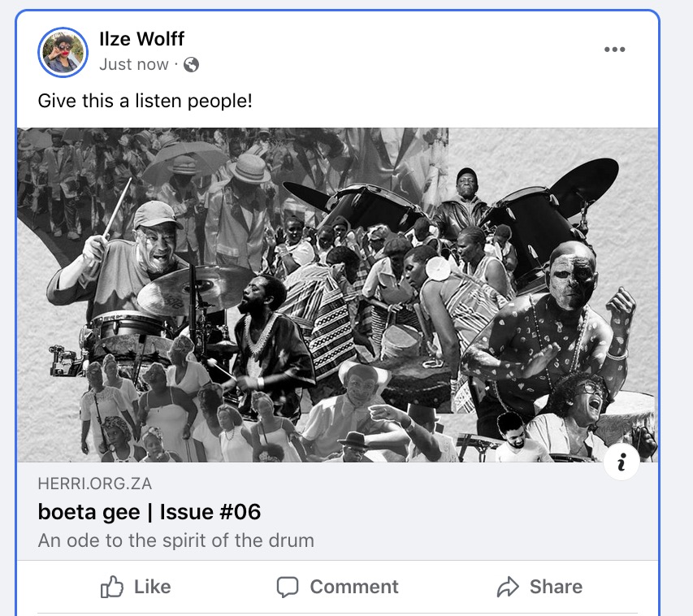The height and width of the screenshot is (616, 693).
Task: Open the drum collage link preview image
Action: [337, 294]
